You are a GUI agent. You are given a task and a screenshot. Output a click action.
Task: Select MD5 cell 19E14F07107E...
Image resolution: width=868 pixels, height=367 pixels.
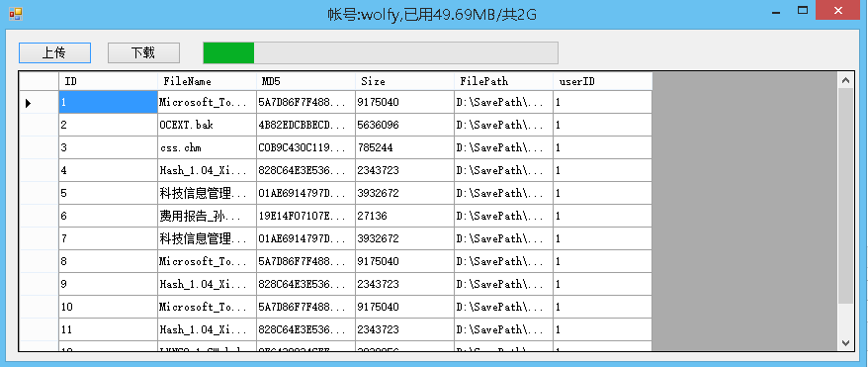point(306,216)
